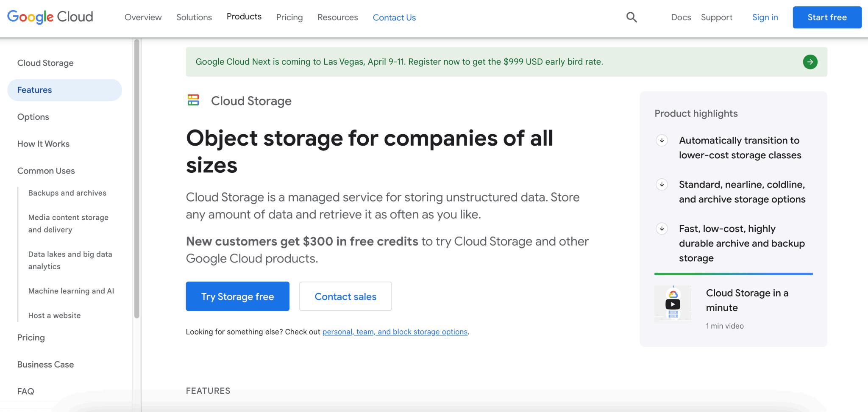
Task: Click the Start free button
Action: coord(827,17)
